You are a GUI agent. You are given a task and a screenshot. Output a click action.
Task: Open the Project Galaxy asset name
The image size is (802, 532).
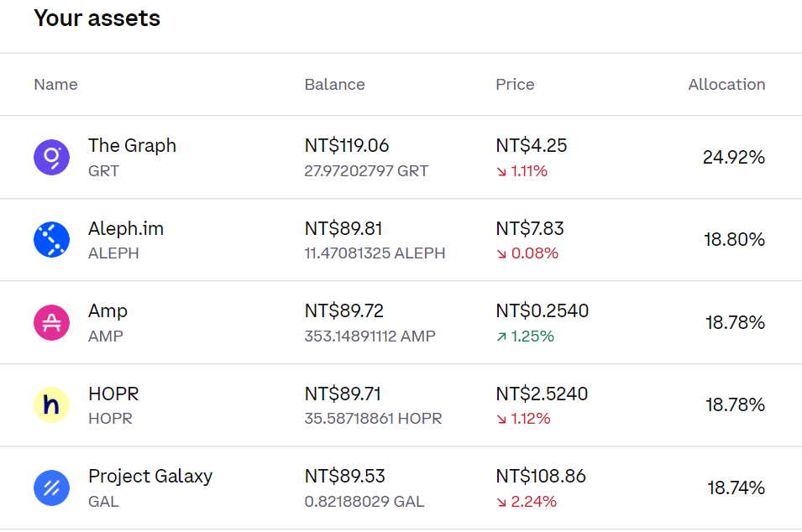pyautogui.click(x=150, y=477)
